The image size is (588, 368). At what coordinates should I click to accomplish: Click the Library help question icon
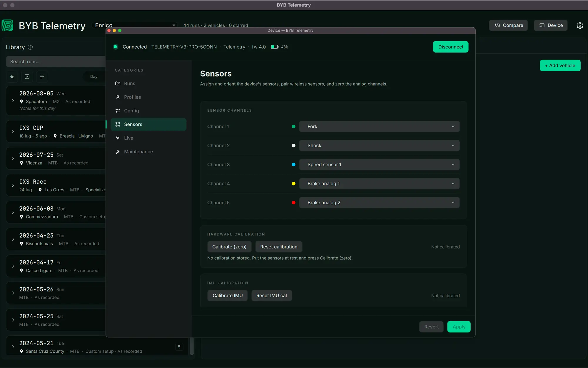point(30,47)
